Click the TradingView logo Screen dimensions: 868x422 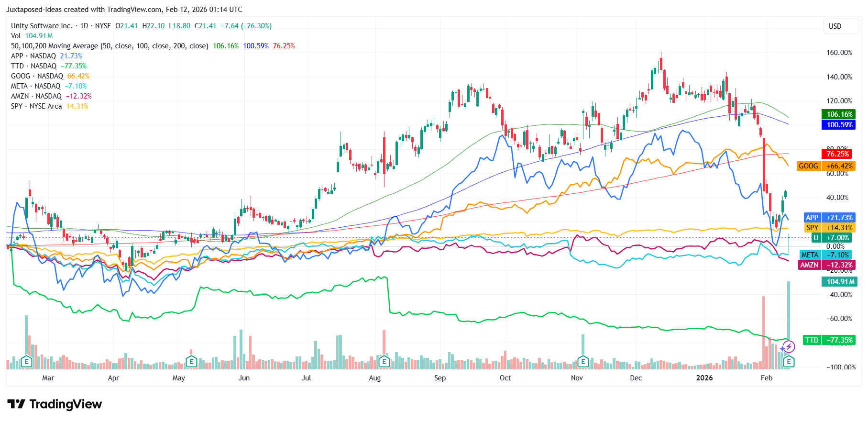coord(55,404)
